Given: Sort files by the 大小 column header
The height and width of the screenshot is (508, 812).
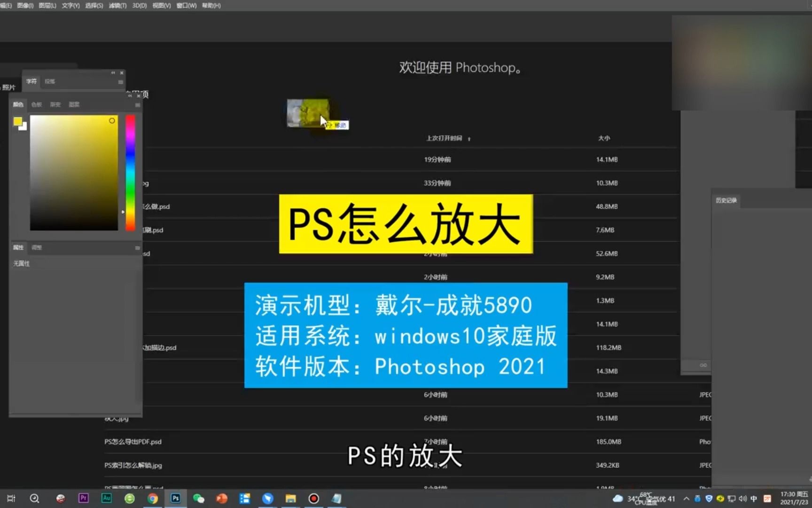Looking at the screenshot, I should pyautogui.click(x=604, y=138).
